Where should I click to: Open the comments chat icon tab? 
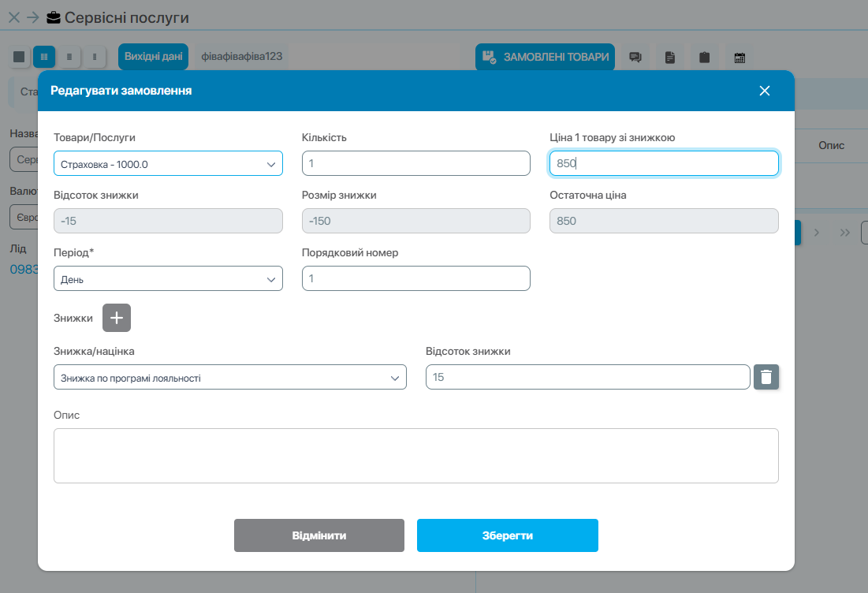(x=635, y=57)
